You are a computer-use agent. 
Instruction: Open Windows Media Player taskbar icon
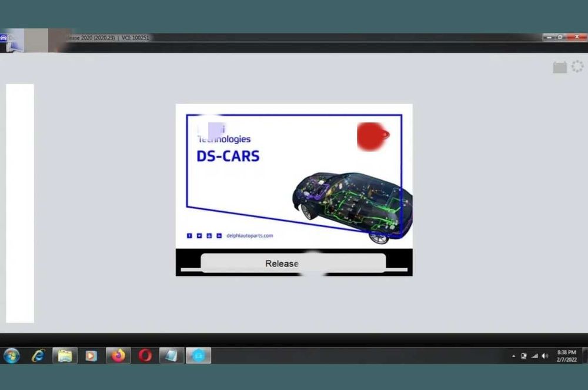point(91,355)
